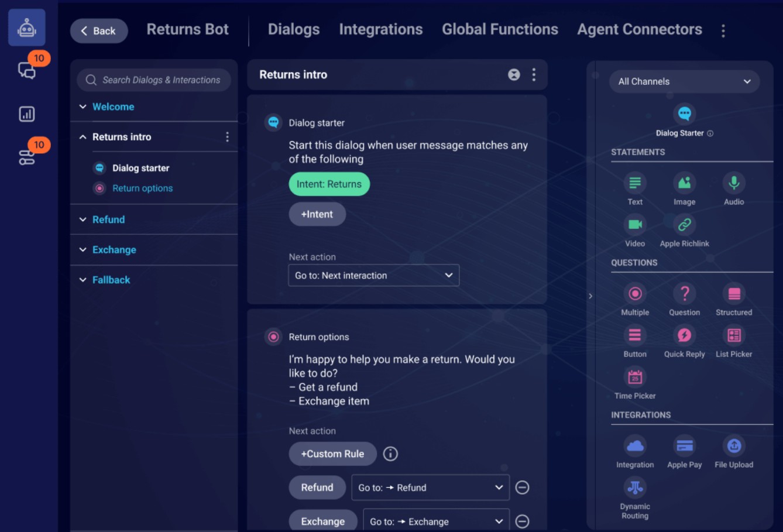Click the +Intent button
This screenshot has width=783, height=532.
pos(317,214)
